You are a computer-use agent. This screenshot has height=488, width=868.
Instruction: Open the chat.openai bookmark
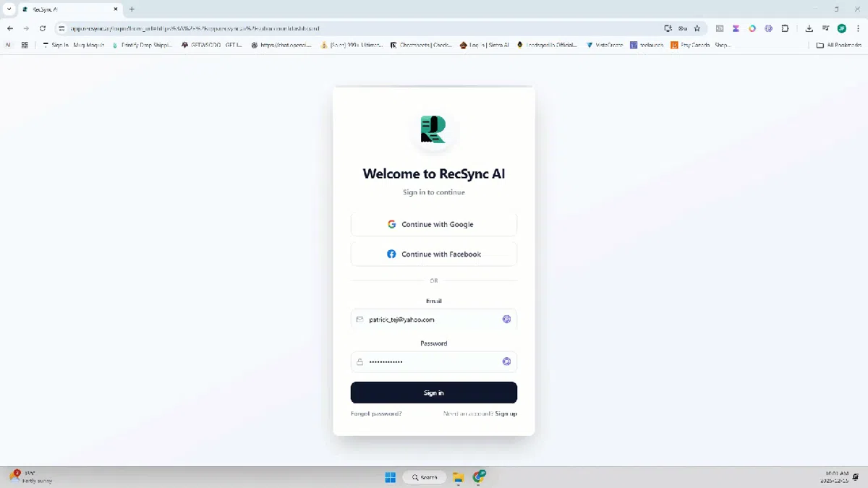point(281,45)
